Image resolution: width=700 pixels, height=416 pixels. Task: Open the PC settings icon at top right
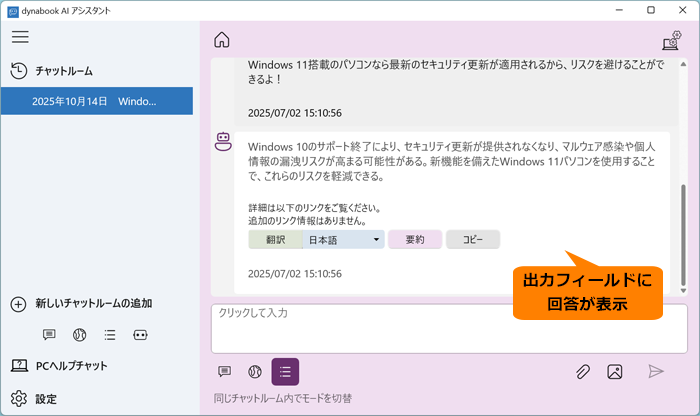click(671, 40)
